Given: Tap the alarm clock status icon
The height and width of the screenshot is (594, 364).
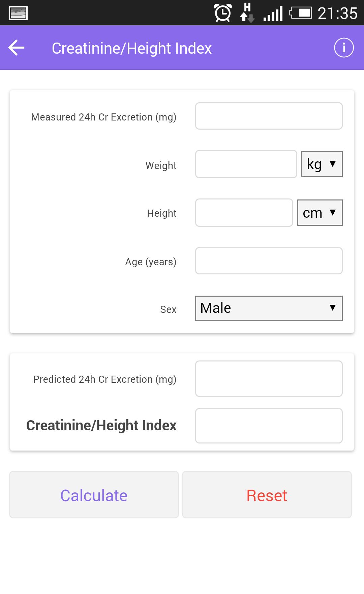Looking at the screenshot, I should (x=223, y=13).
